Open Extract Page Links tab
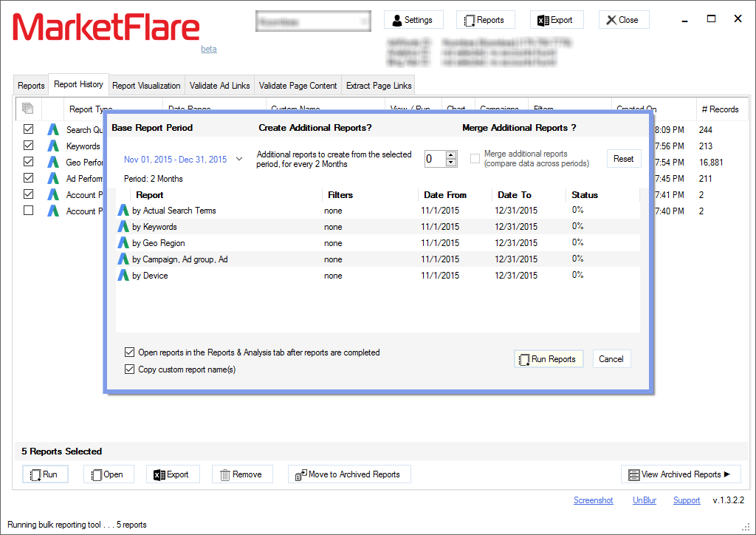756x535 pixels. 379,86
